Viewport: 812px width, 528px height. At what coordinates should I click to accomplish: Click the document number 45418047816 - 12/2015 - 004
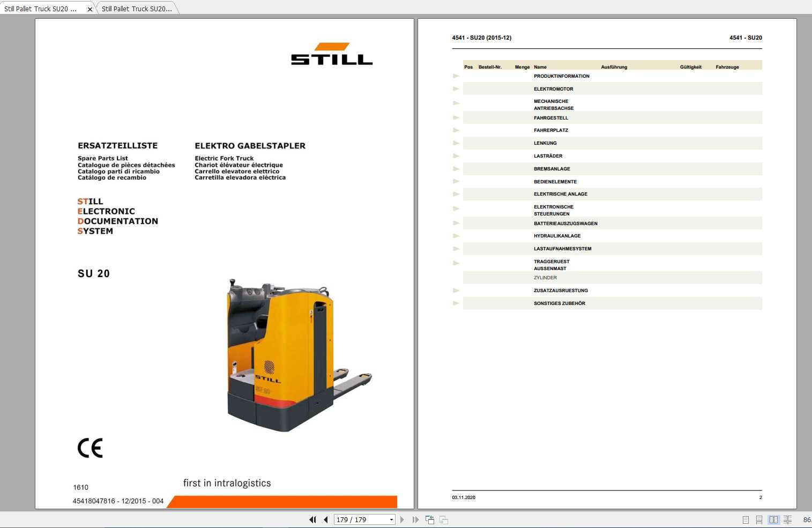[118, 501]
